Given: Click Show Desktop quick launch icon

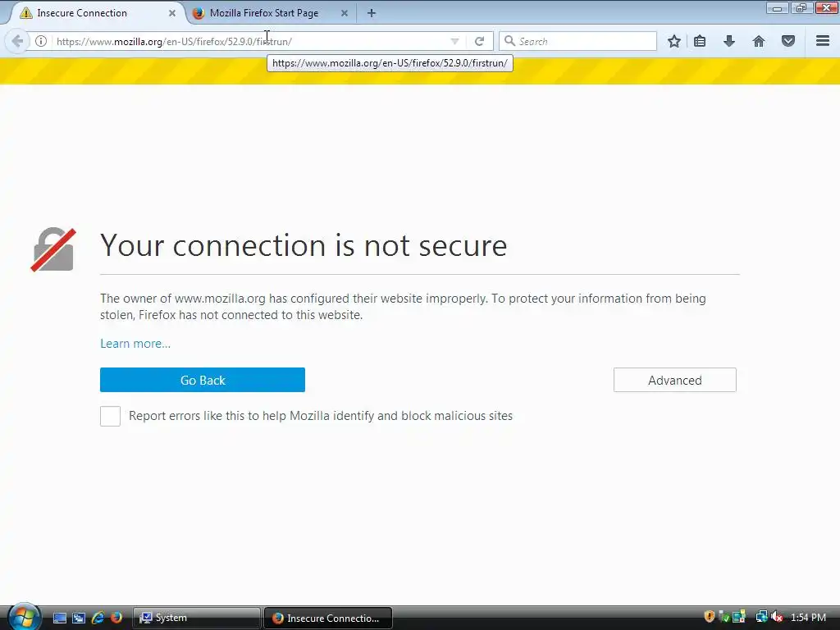Looking at the screenshot, I should pos(59,618).
